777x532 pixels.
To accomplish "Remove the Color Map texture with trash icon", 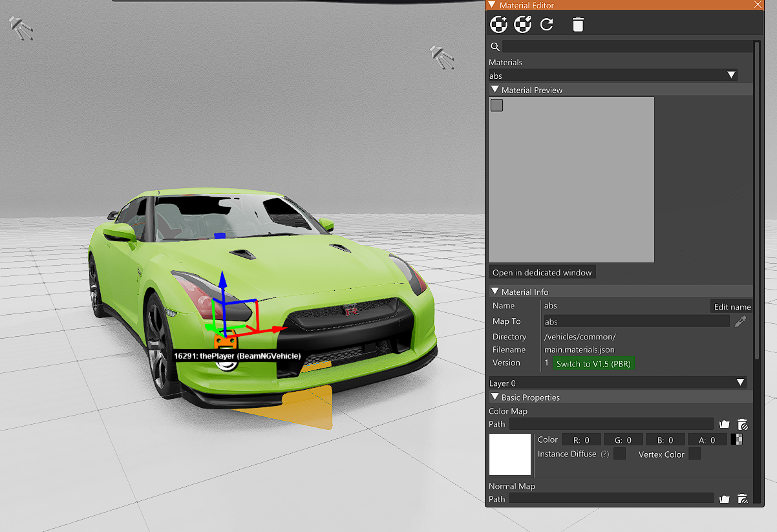I will click(743, 424).
